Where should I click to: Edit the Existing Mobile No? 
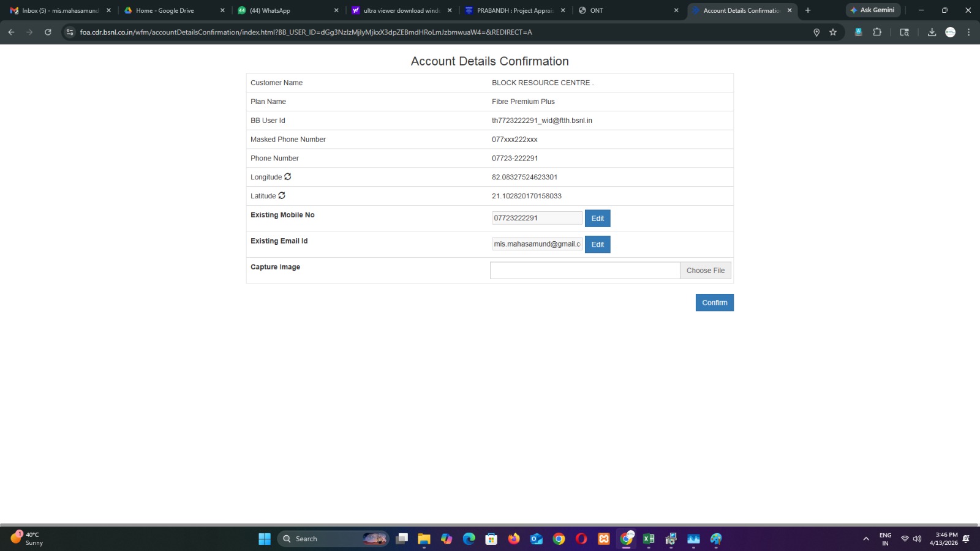(597, 219)
